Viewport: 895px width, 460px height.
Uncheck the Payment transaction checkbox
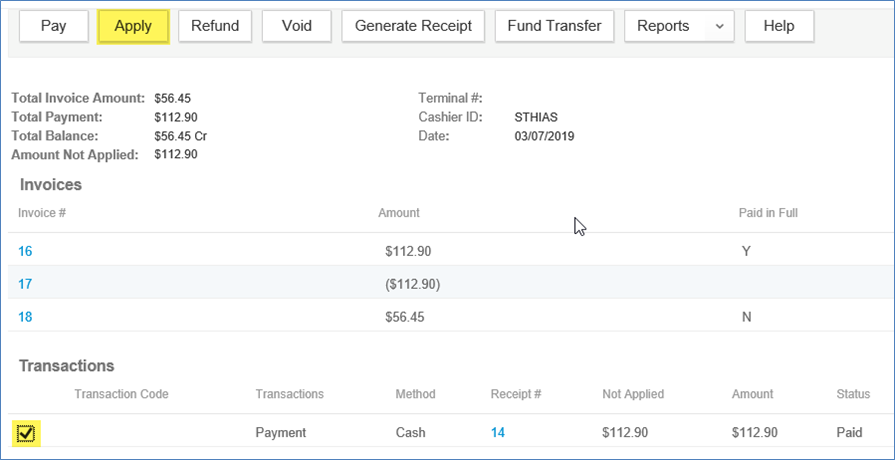pos(27,433)
